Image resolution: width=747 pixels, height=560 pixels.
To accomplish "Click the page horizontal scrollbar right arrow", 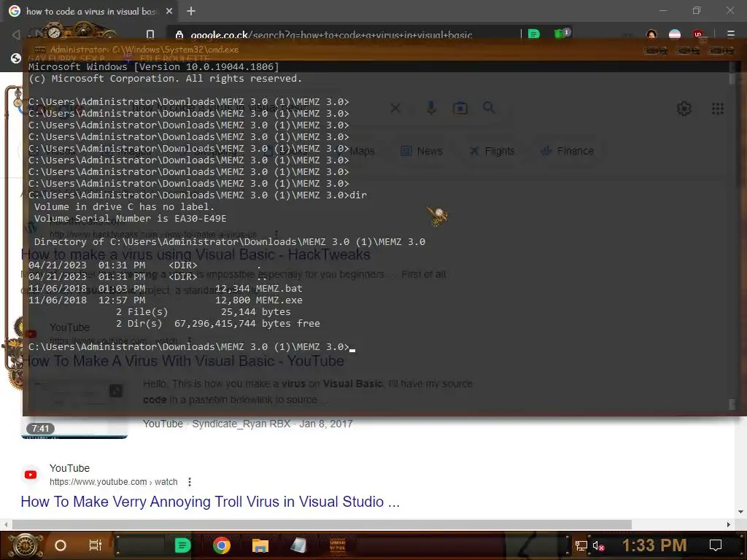I will coord(729,524).
